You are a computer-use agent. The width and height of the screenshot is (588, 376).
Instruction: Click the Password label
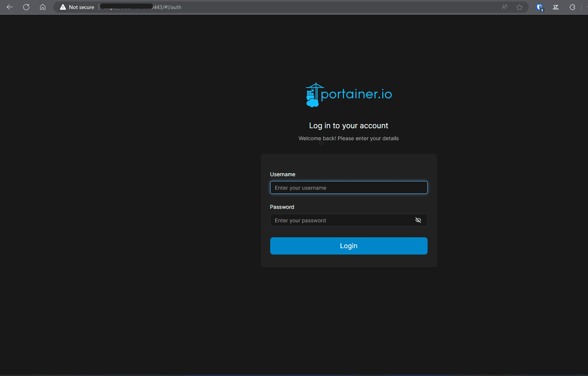point(282,207)
